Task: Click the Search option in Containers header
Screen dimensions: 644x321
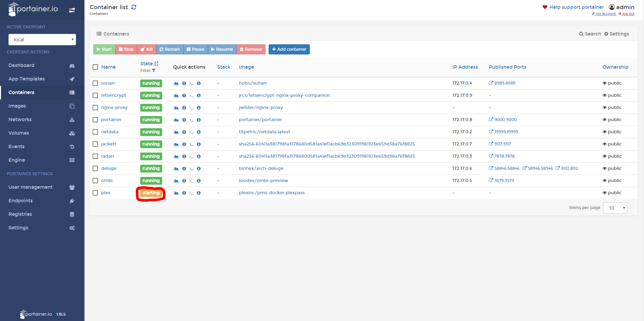Action: pyautogui.click(x=590, y=34)
